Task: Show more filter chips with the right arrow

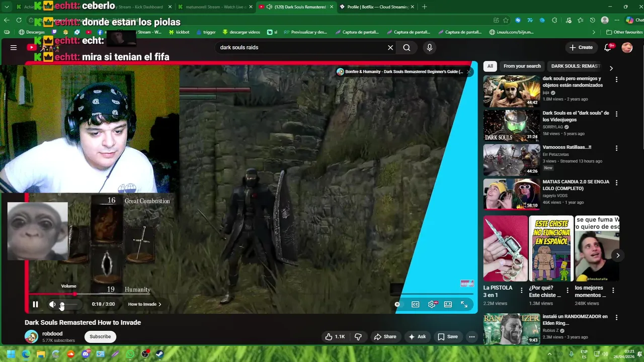Action: [x=611, y=68]
